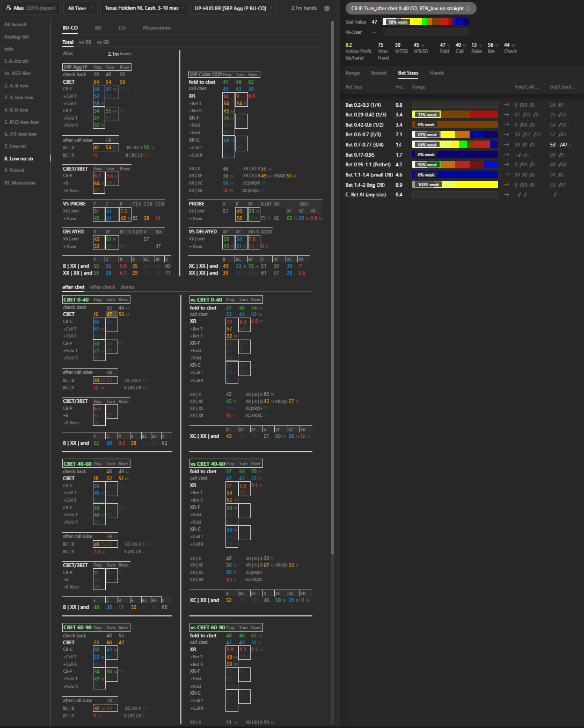Select the Bet Sizes tab
This screenshot has height=728, width=584.
click(408, 73)
